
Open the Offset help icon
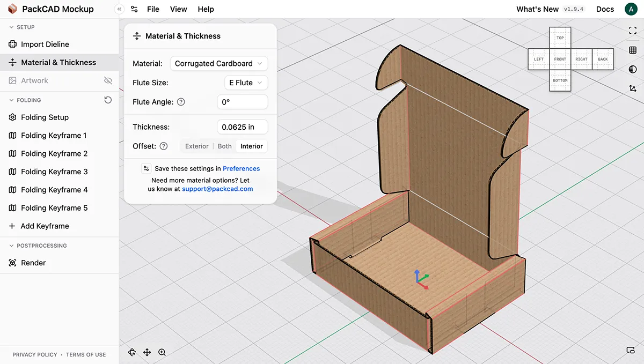164,146
